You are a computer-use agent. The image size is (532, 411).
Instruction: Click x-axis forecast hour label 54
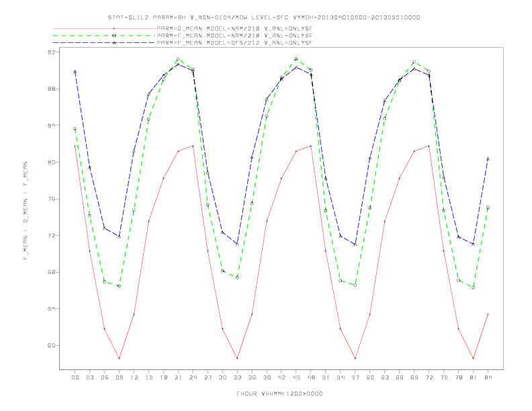tap(341, 377)
